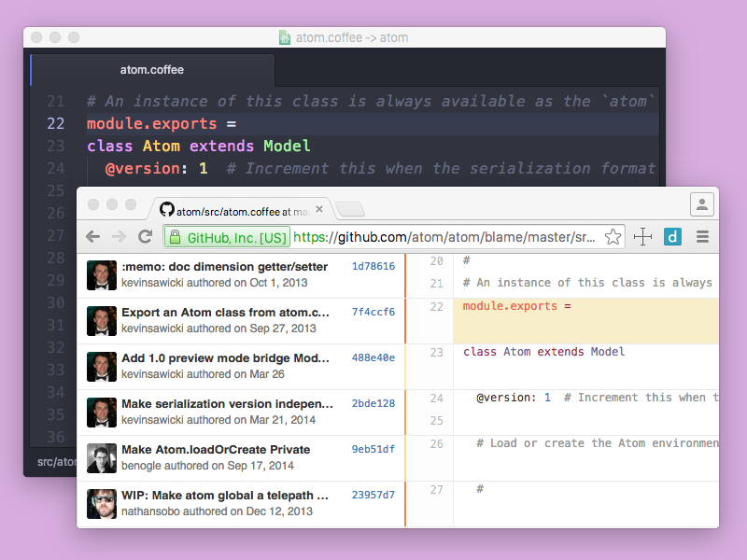The height and width of the screenshot is (560, 747).
Task: Reload the page with the refresh icon
Action: [x=147, y=237]
